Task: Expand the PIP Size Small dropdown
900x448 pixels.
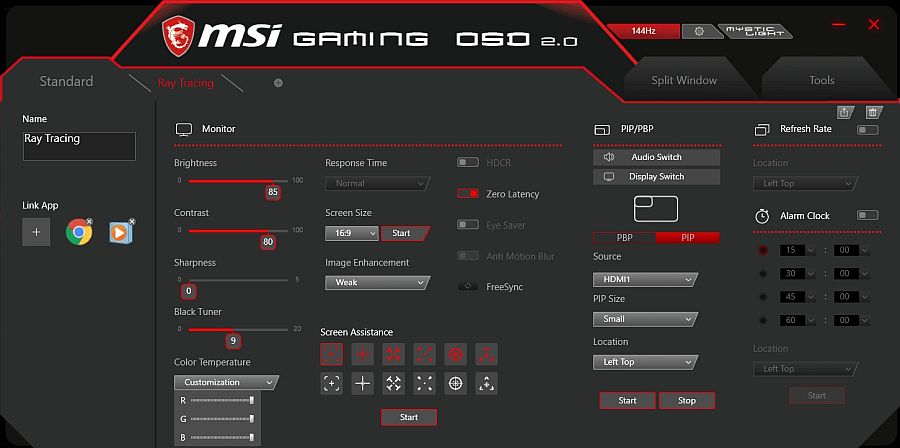Action: (645, 319)
